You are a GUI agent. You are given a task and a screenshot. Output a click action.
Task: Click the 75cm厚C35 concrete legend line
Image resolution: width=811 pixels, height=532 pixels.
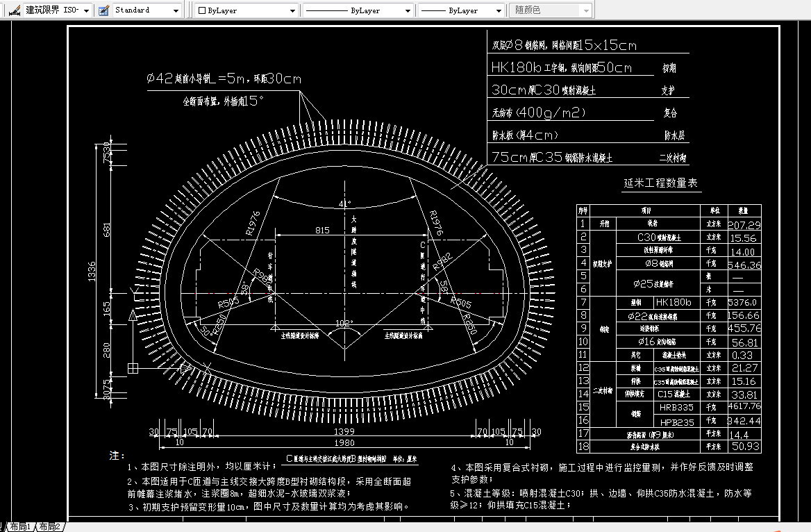(552, 158)
